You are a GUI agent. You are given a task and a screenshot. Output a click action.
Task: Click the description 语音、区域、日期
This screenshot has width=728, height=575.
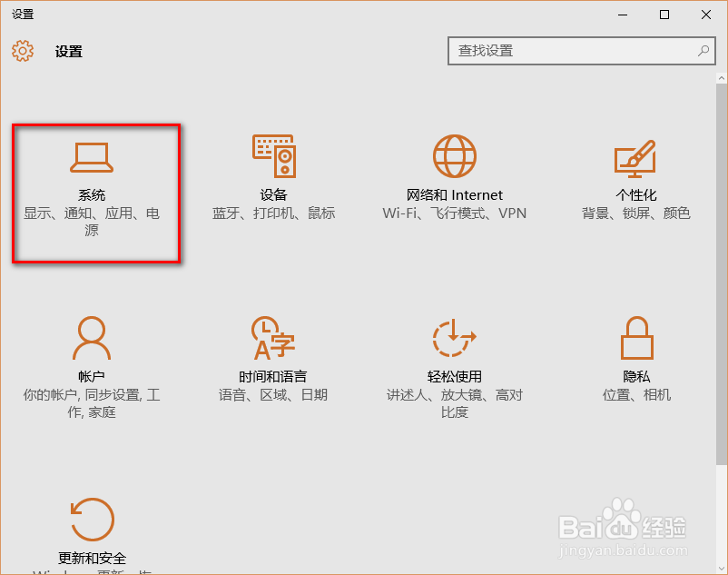(273, 395)
